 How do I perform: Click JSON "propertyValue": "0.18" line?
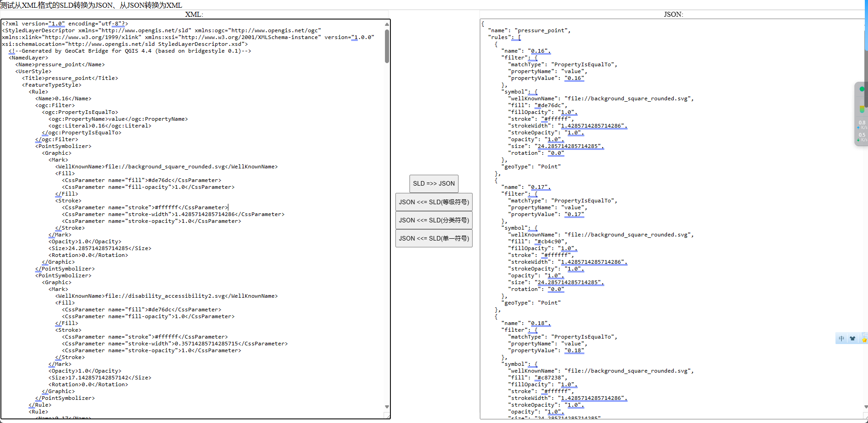click(x=546, y=350)
